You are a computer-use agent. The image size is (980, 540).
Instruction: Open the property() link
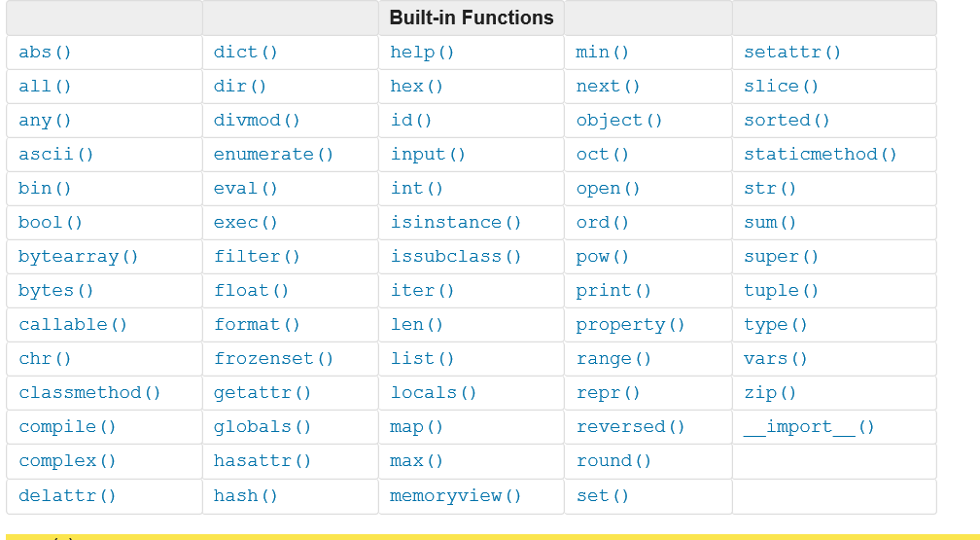coord(631,325)
